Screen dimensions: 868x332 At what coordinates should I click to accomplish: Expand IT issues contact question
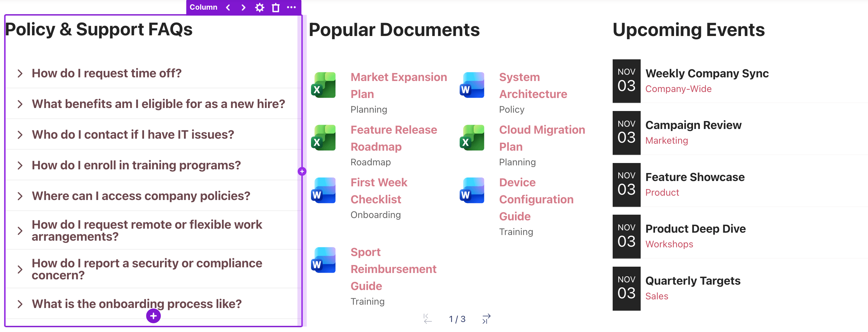[x=153, y=134]
